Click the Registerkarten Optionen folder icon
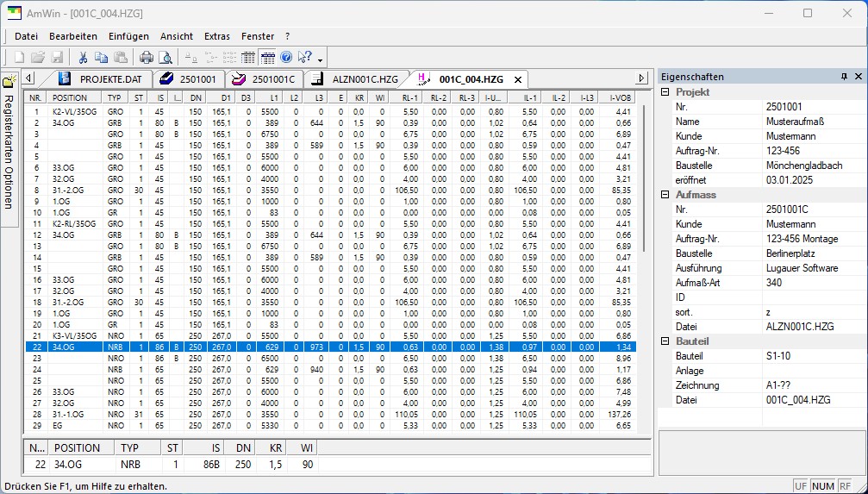 [9, 81]
